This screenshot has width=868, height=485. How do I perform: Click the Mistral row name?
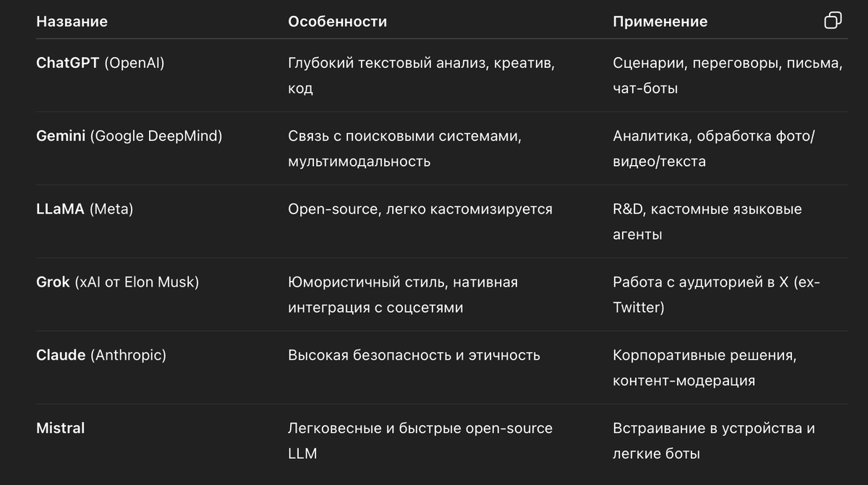coord(61,429)
